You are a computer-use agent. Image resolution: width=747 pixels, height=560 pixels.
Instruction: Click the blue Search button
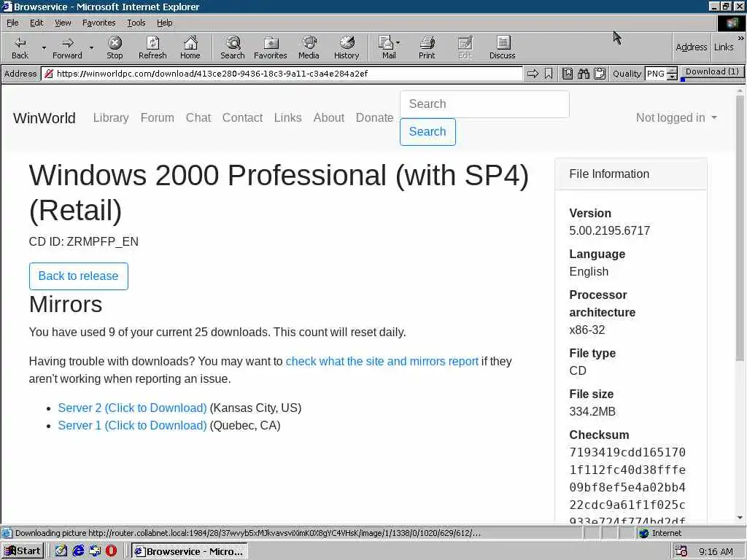point(427,131)
